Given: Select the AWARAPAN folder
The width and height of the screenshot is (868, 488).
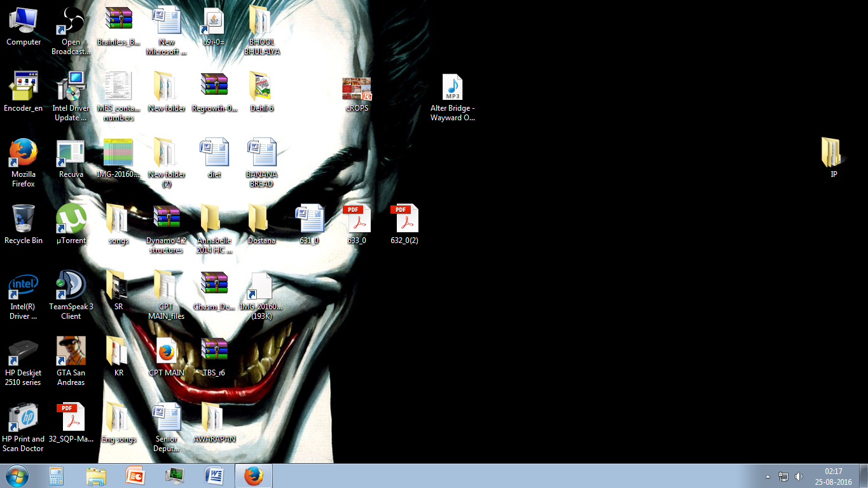Looking at the screenshot, I should 214,423.
